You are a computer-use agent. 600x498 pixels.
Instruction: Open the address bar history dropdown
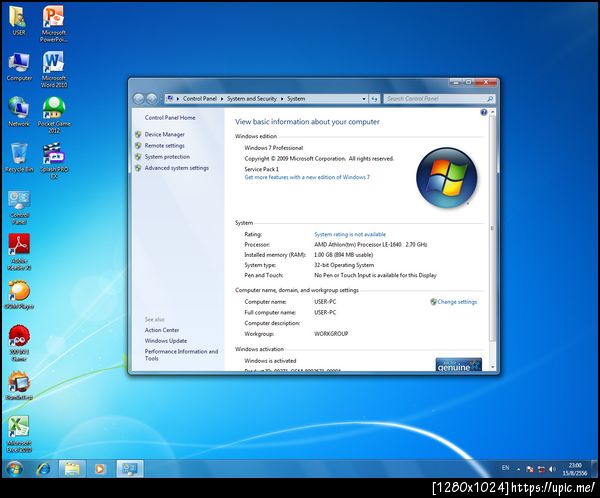[364, 99]
